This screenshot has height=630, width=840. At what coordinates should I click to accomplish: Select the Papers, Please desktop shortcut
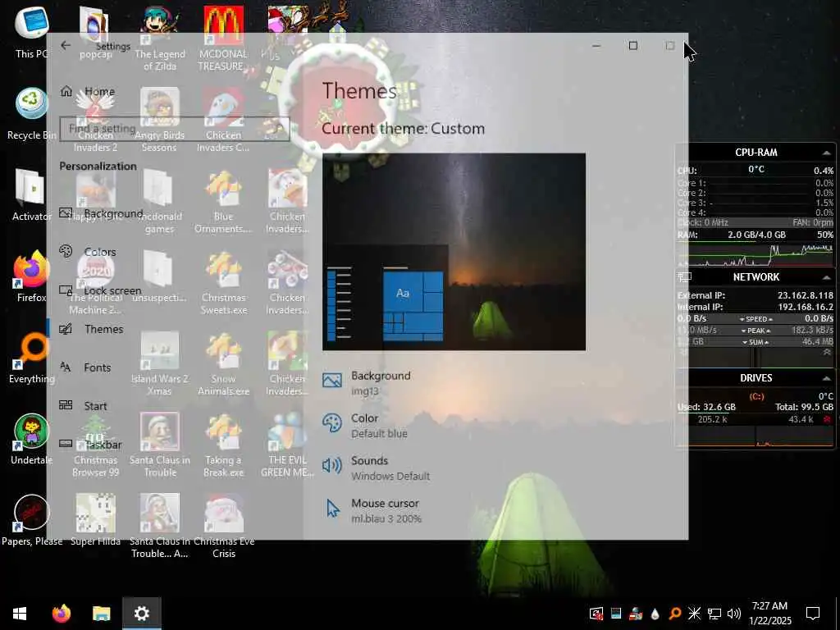pyautogui.click(x=32, y=521)
